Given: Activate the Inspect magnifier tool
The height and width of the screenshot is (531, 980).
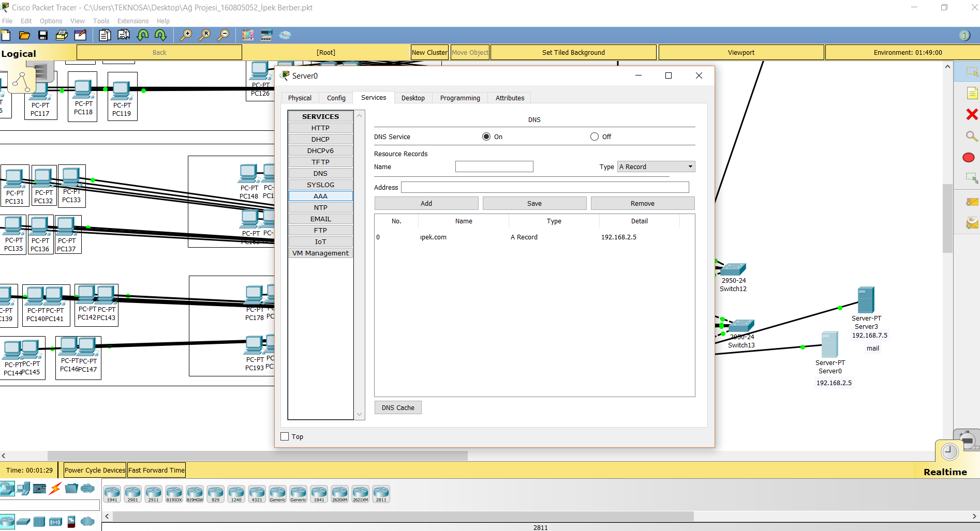Looking at the screenshot, I should click(x=971, y=136).
